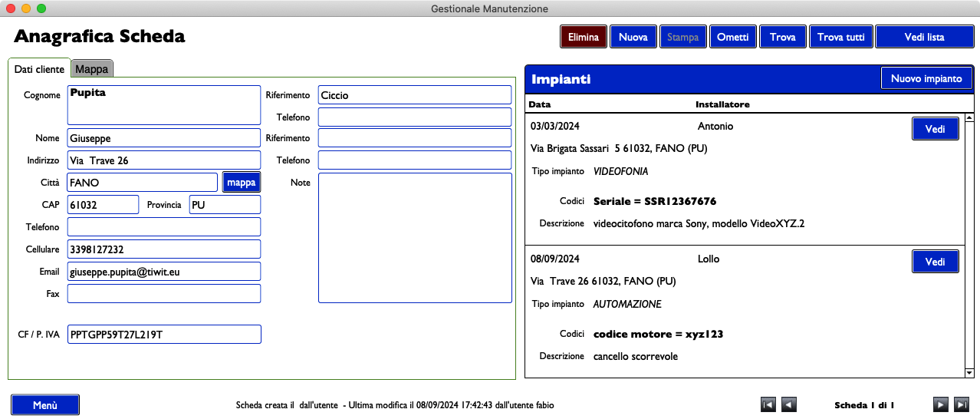
Task: Click the Impianti scrollbar down arrow
Action: pyautogui.click(x=968, y=373)
